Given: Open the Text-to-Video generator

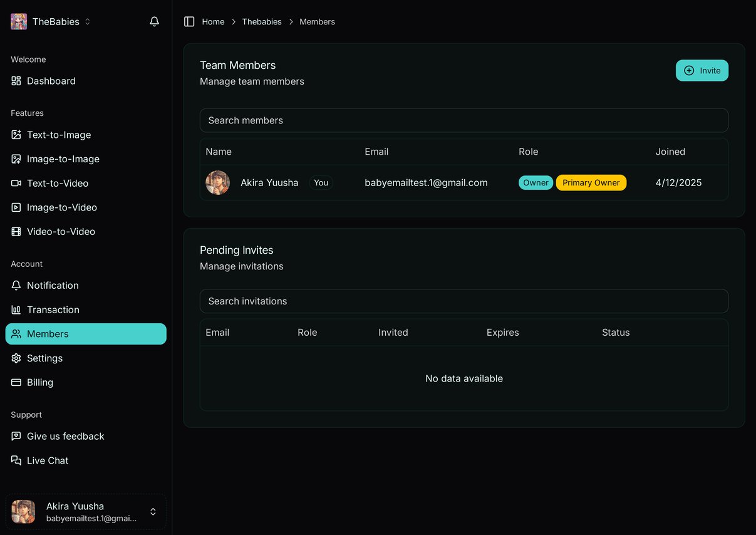Looking at the screenshot, I should [x=58, y=183].
